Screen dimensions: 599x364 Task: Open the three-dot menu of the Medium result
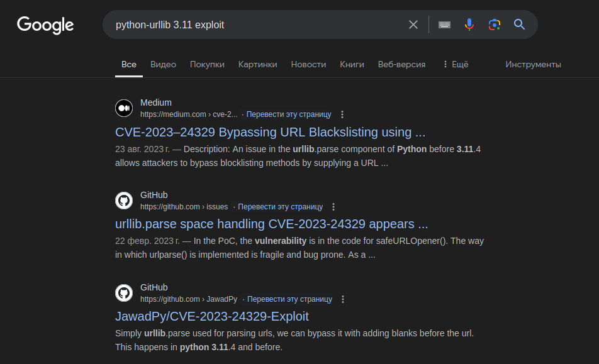pos(342,114)
